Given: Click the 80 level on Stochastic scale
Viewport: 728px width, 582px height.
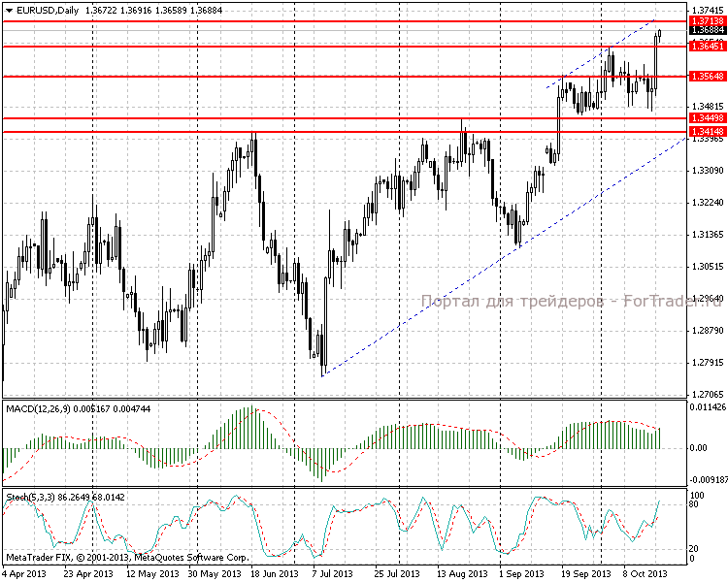Looking at the screenshot, I should pos(694,504).
